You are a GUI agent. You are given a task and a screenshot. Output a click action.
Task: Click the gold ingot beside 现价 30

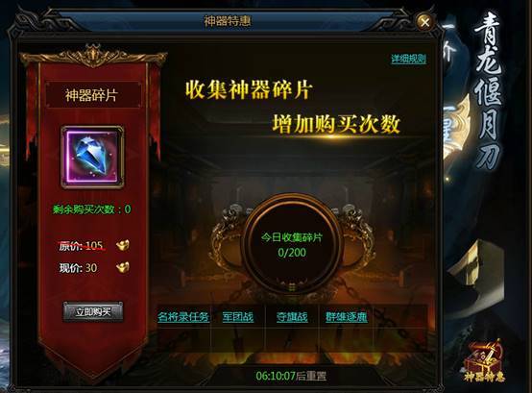click(x=123, y=267)
